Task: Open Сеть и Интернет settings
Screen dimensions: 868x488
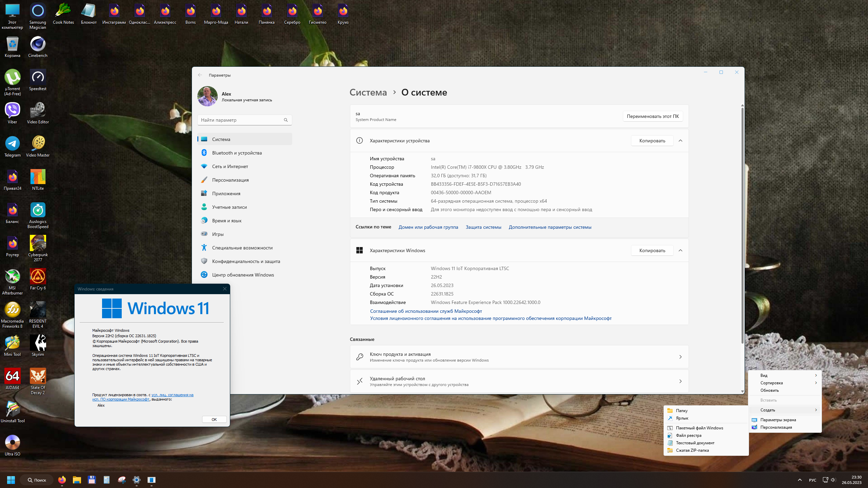Action: tap(244, 166)
